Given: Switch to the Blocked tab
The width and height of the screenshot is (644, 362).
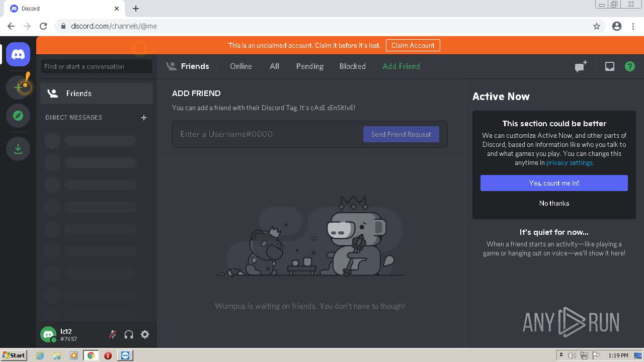Looking at the screenshot, I should 353,66.
